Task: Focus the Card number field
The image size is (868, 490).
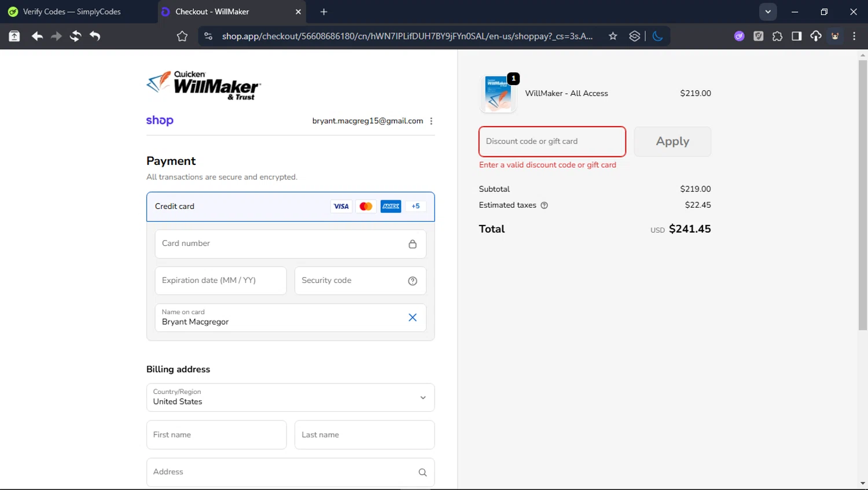Action: click(290, 244)
